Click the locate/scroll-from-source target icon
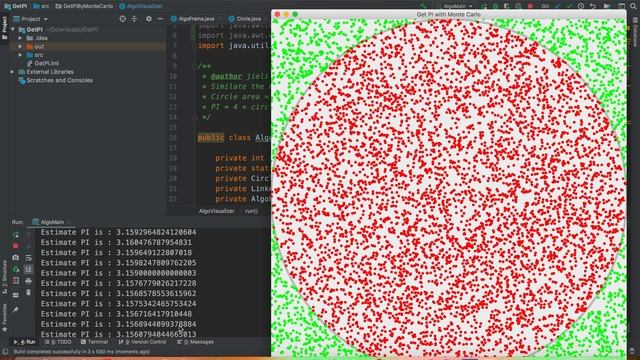The width and height of the screenshot is (640, 360). pos(122,19)
